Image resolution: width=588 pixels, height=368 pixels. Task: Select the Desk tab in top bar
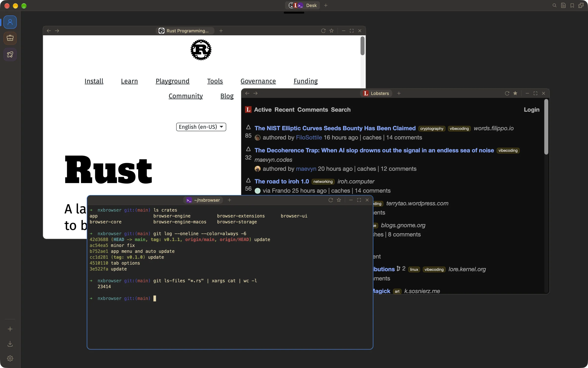pyautogui.click(x=302, y=5)
